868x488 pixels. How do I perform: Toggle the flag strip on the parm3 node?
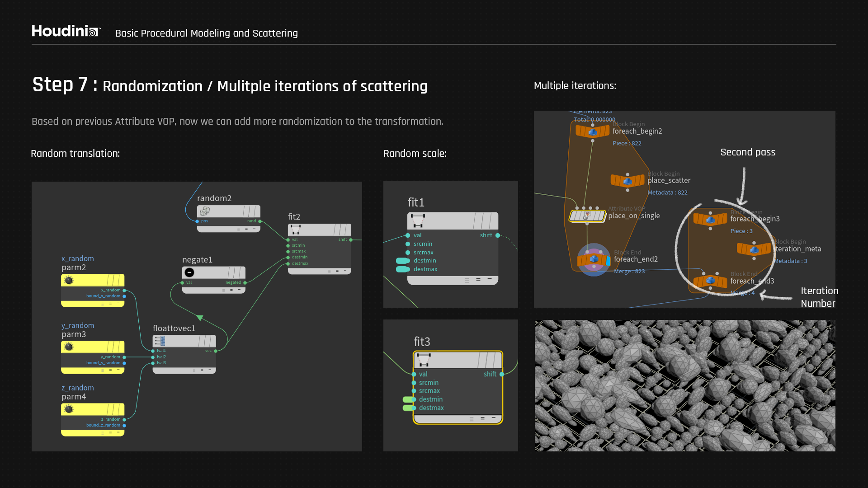(116, 347)
